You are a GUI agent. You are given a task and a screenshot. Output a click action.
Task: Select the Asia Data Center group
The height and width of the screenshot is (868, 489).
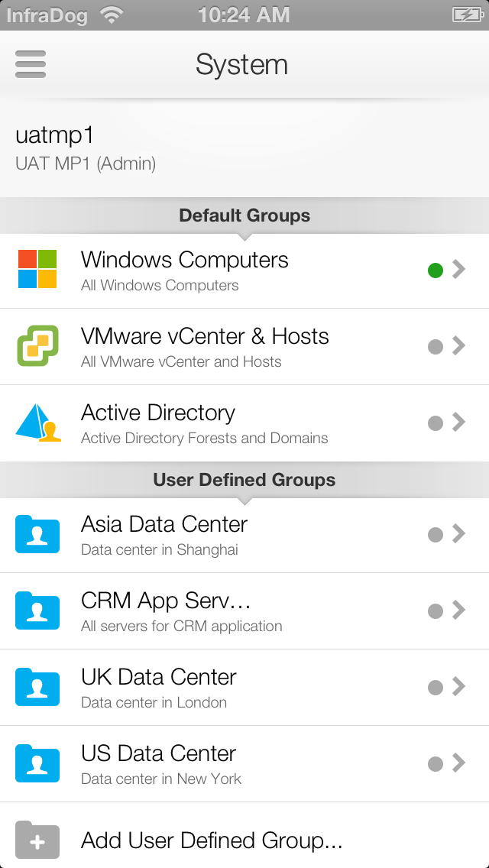tap(244, 535)
